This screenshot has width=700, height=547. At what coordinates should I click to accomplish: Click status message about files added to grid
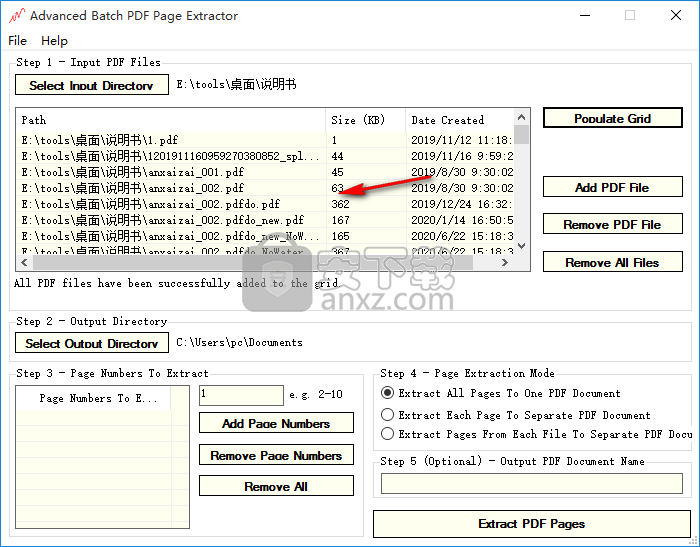(x=177, y=283)
